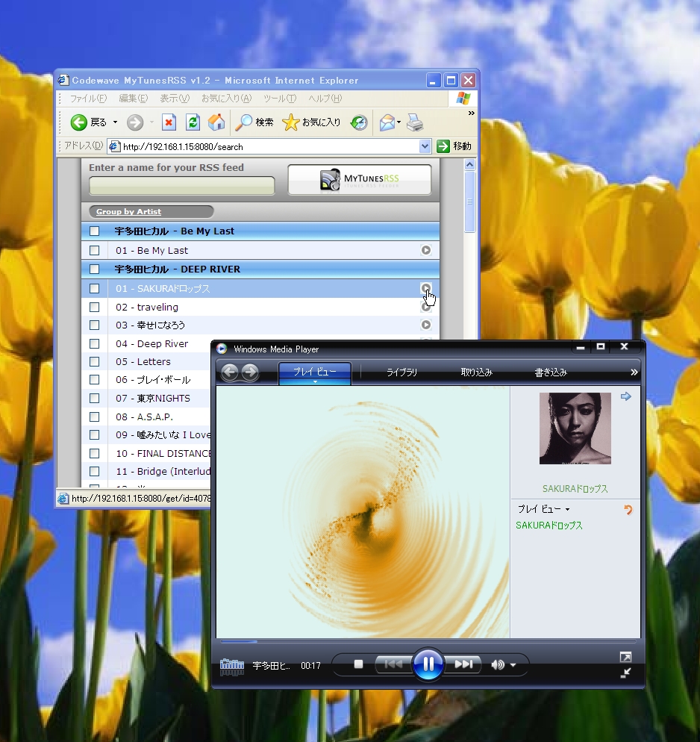Viewport: 700px width, 742px height.
Task: Click the blue arrow beside album art
Action: click(625, 396)
